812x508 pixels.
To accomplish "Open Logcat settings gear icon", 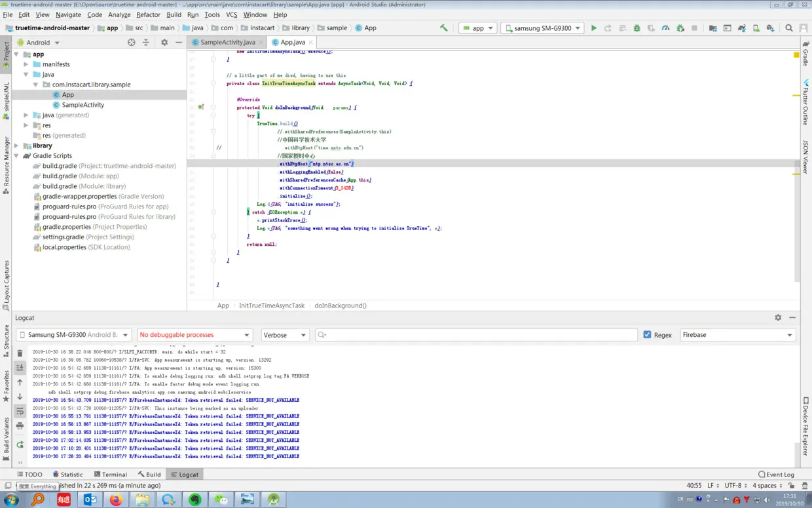I will click(x=778, y=317).
